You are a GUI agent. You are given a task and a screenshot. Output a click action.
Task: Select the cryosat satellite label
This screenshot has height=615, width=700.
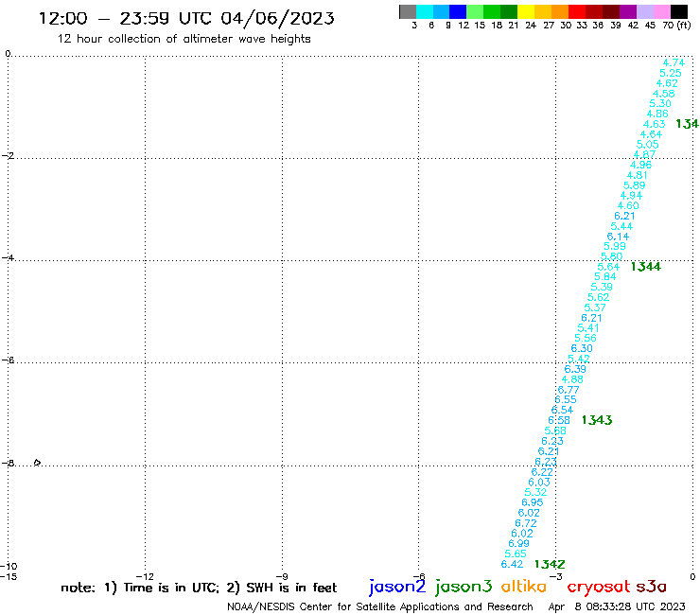pos(599,587)
